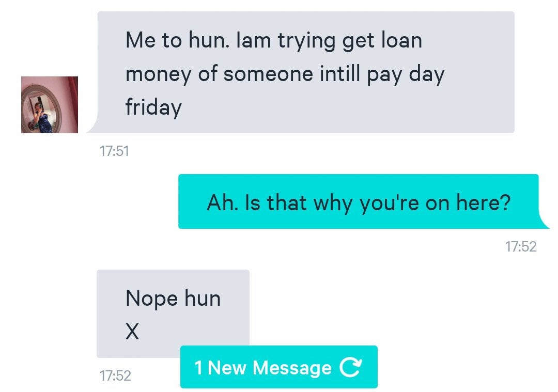The image size is (558, 392).
Task: Click the 17:51 timestamp
Action: [114, 151]
